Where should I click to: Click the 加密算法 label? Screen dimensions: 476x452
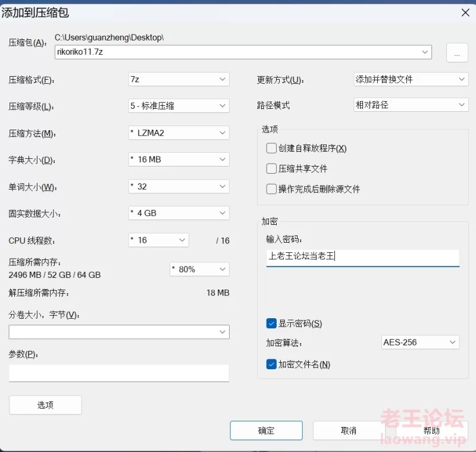[284, 343]
